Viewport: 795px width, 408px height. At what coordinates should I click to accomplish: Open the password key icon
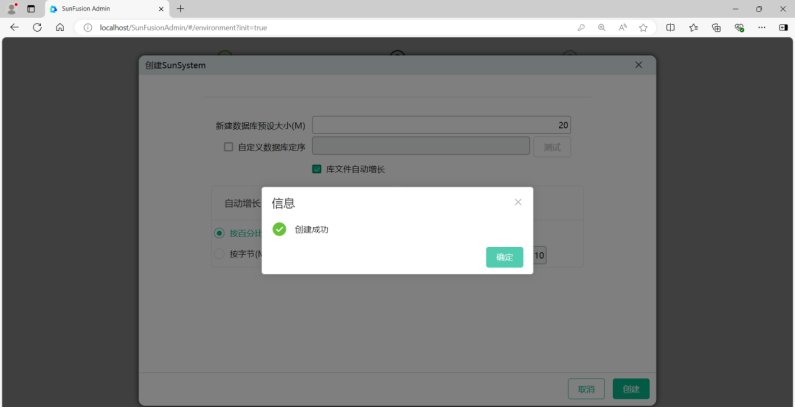(581, 28)
